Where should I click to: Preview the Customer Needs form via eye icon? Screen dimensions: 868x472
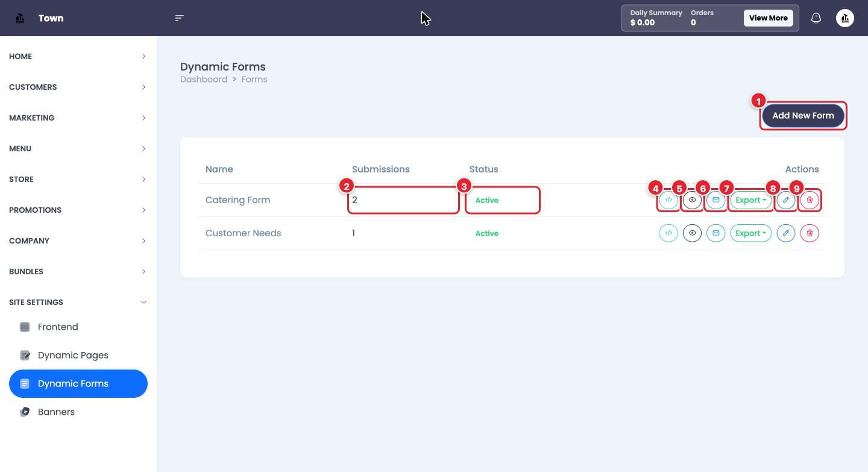coord(692,233)
